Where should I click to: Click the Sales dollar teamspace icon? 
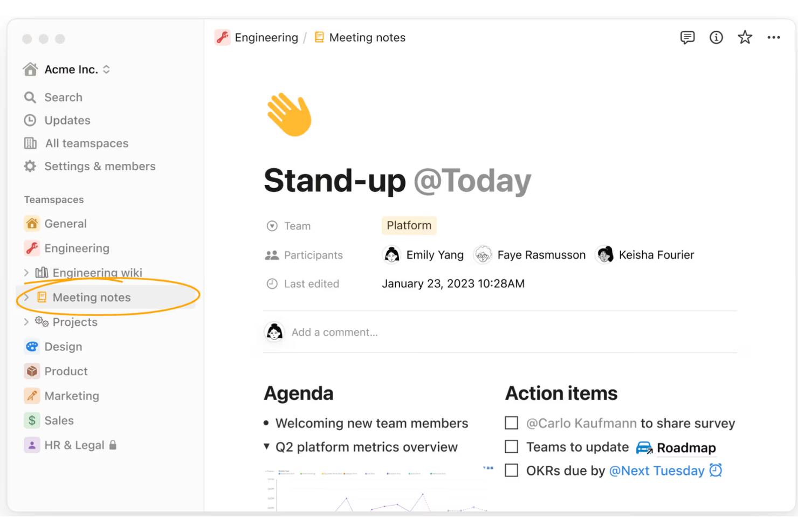point(32,420)
